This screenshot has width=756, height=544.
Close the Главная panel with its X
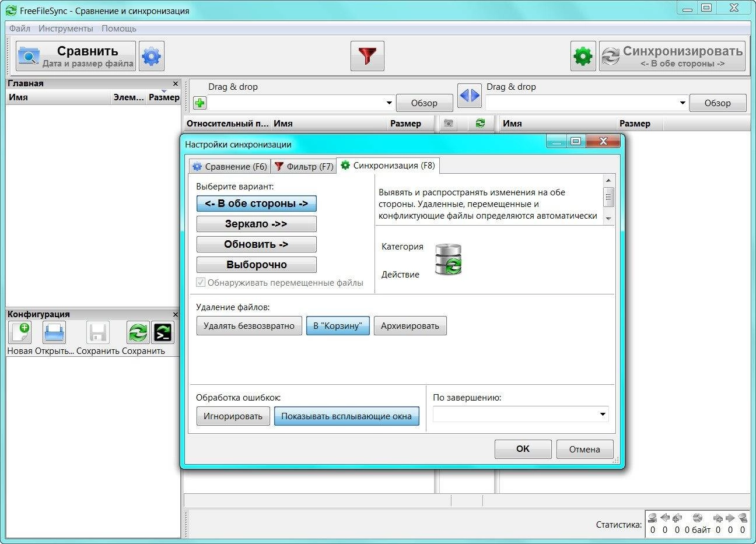point(176,83)
